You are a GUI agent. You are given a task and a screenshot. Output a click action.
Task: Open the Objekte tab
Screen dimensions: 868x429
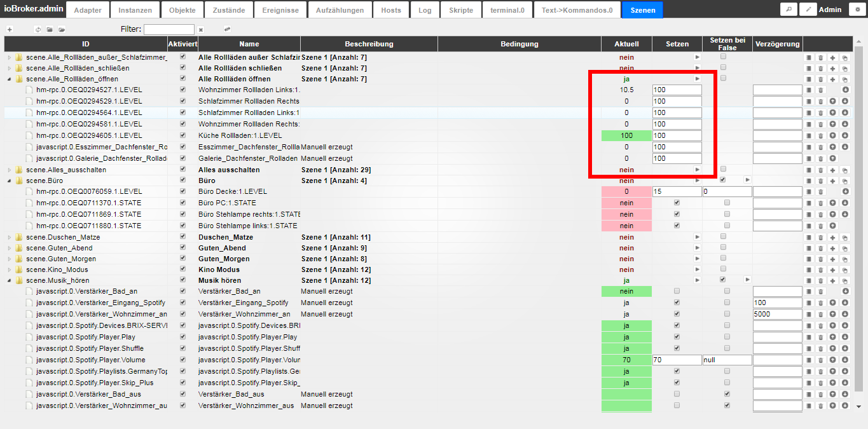point(183,10)
